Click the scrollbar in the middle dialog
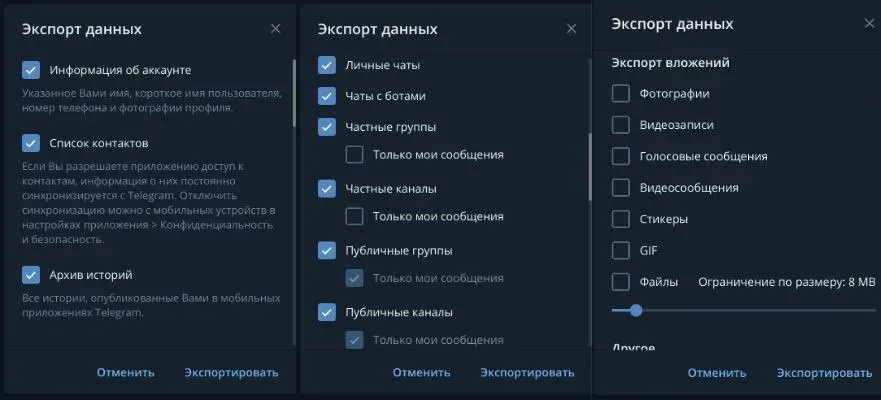881x400 pixels. (590, 150)
